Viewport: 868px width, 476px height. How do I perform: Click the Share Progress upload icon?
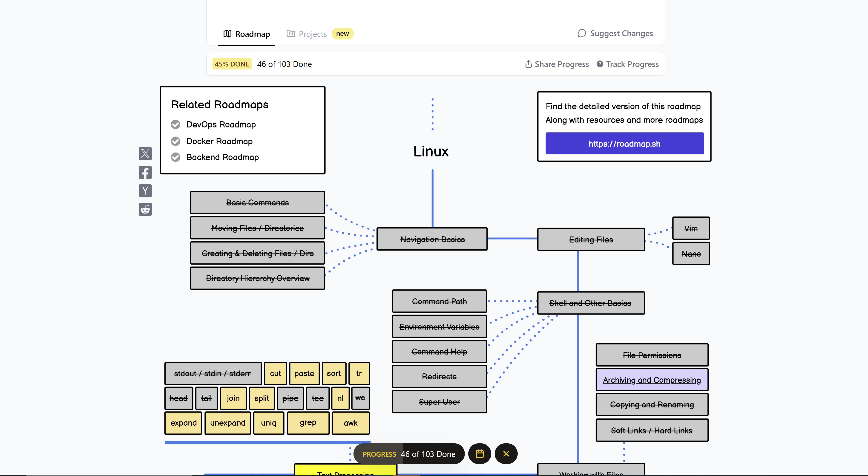528,64
